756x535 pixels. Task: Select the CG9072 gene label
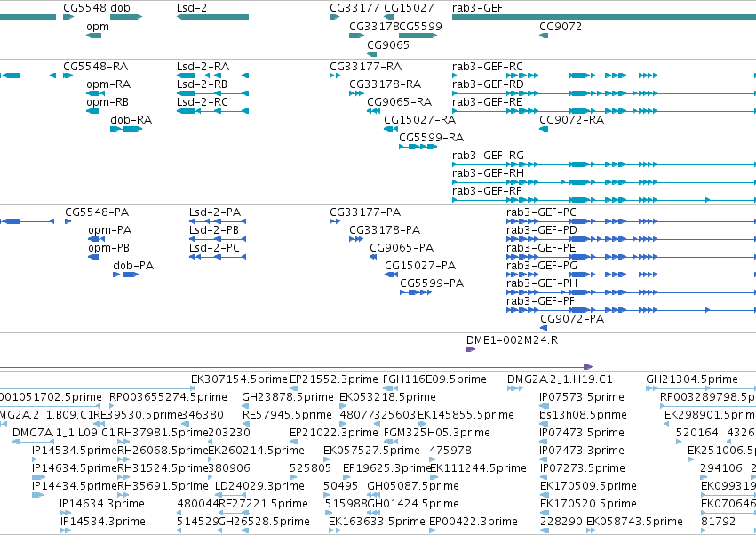(x=561, y=27)
